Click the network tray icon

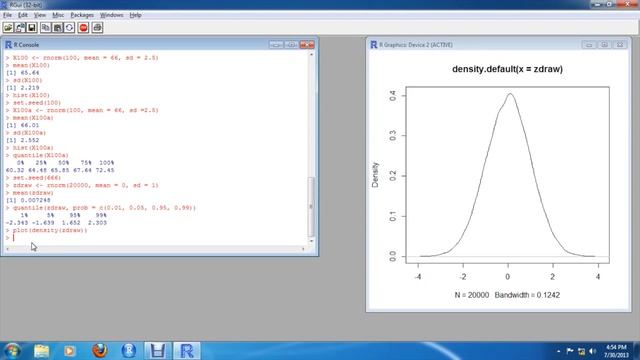(x=581, y=351)
